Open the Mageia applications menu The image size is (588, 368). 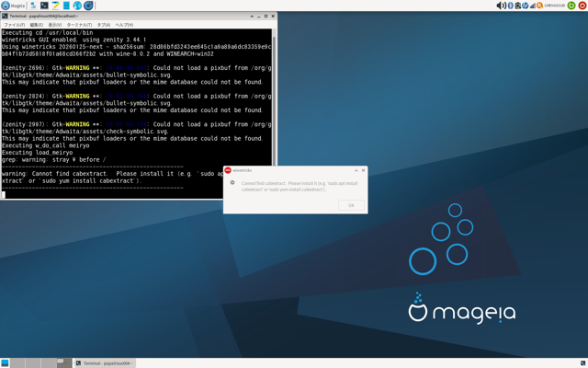[x=13, y=6]
